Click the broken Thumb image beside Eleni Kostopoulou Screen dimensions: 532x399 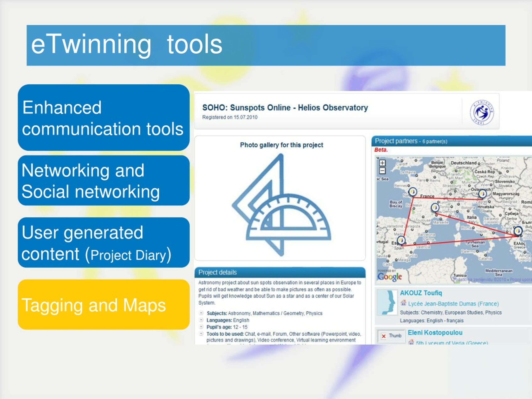click(x=391, y=336)
